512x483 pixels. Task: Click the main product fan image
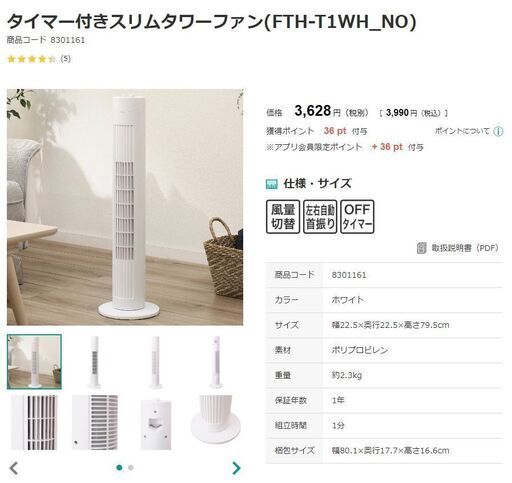(x=125, y=207)
